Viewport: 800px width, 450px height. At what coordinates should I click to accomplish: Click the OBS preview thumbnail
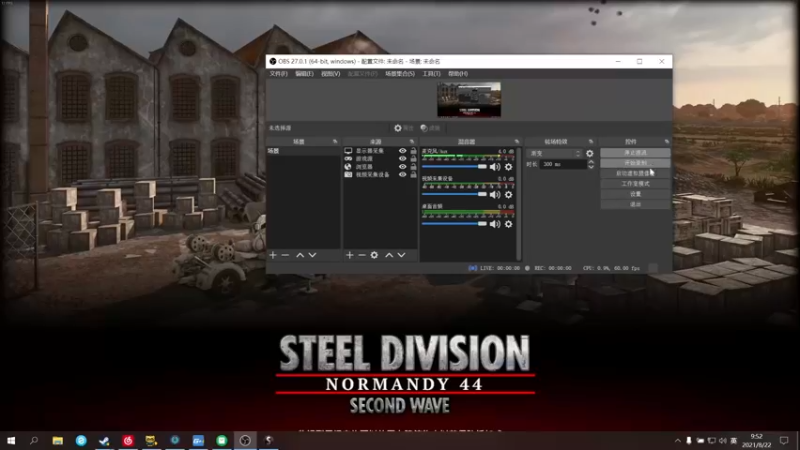[469, 99]
